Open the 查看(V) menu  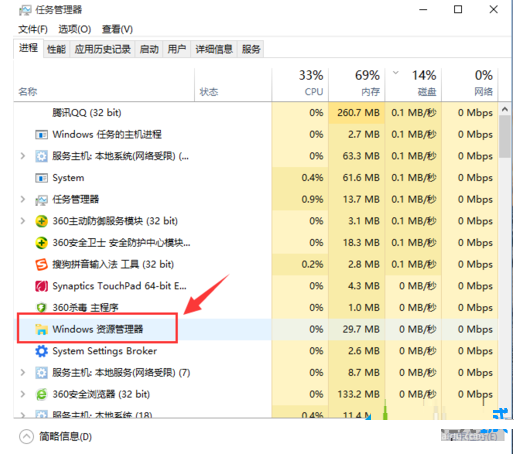coord(117,29)
